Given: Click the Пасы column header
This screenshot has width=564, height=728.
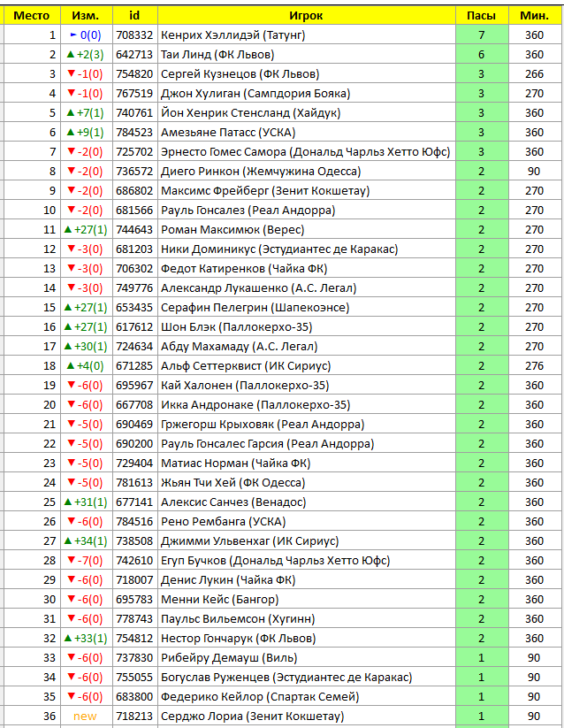Looking at the screenshot, I should [x=482, y=15].
